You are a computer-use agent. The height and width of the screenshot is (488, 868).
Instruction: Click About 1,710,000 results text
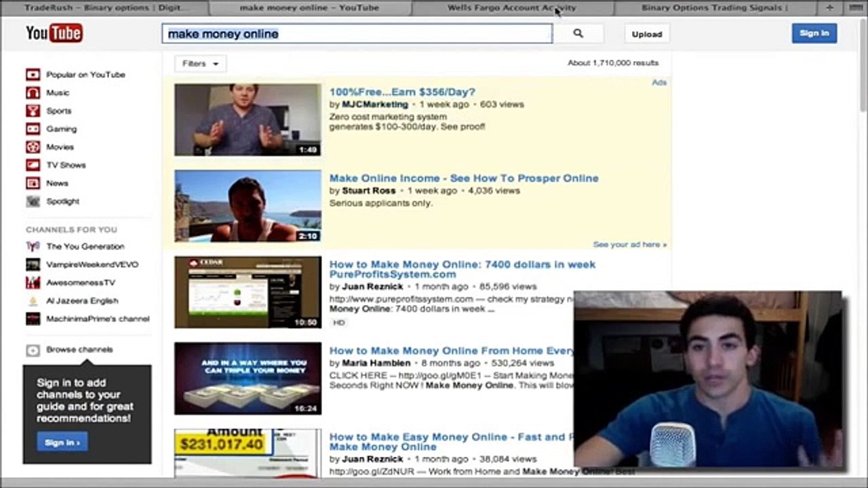(613, 63)
